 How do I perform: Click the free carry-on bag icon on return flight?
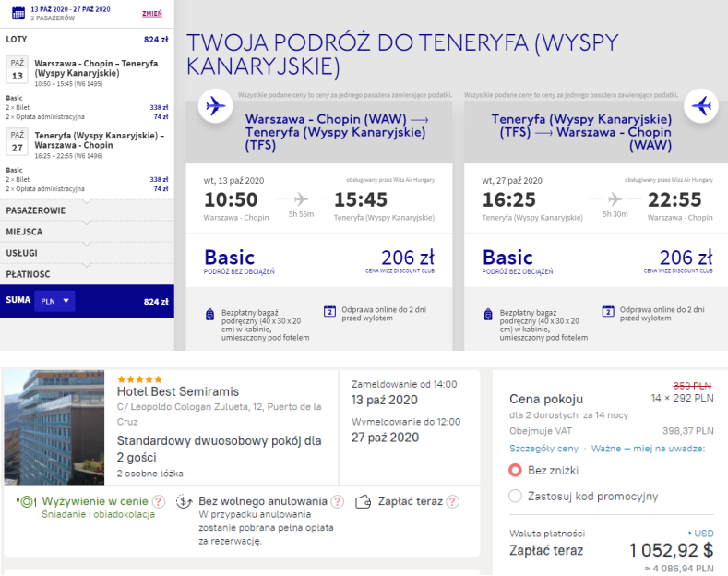point(488,315)
